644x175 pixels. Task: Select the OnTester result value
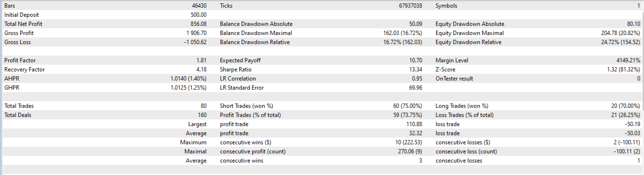(x=638, y=79)
